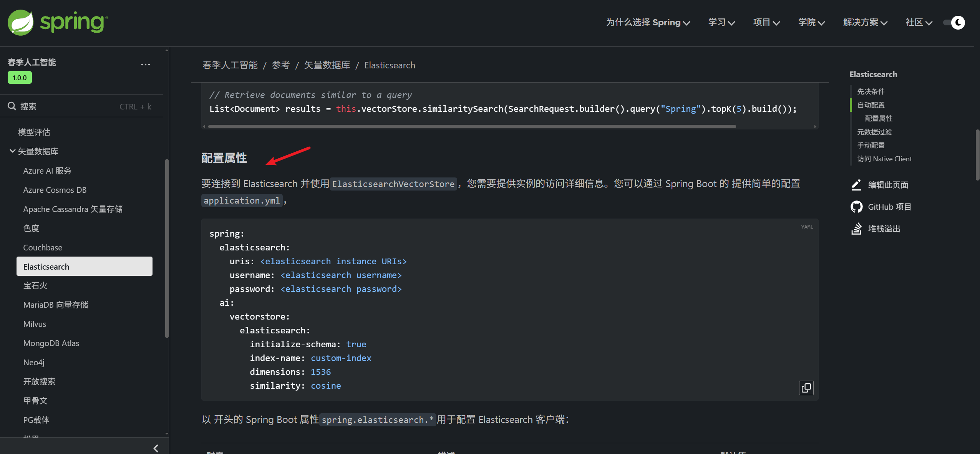Viewport: 980px width, 454px height.
Task: Toggle the dark mode switch
Action: click(954, 23)
